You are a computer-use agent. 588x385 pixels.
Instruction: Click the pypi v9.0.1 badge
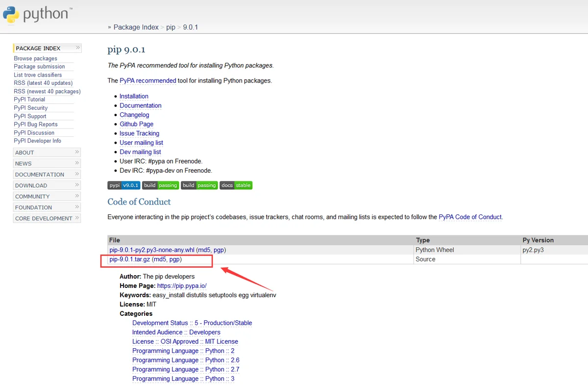[124, 185]
